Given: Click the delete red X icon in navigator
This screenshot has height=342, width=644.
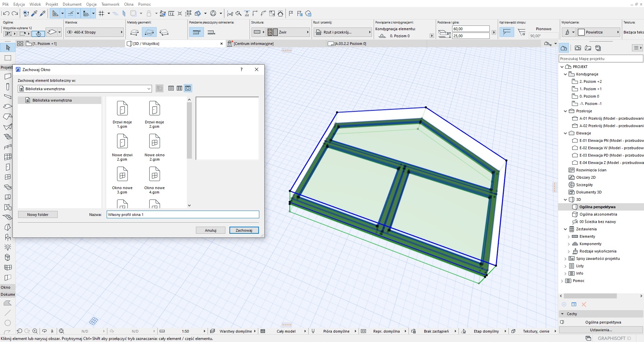Looking at the screenshot, I should tap(584, 304).
